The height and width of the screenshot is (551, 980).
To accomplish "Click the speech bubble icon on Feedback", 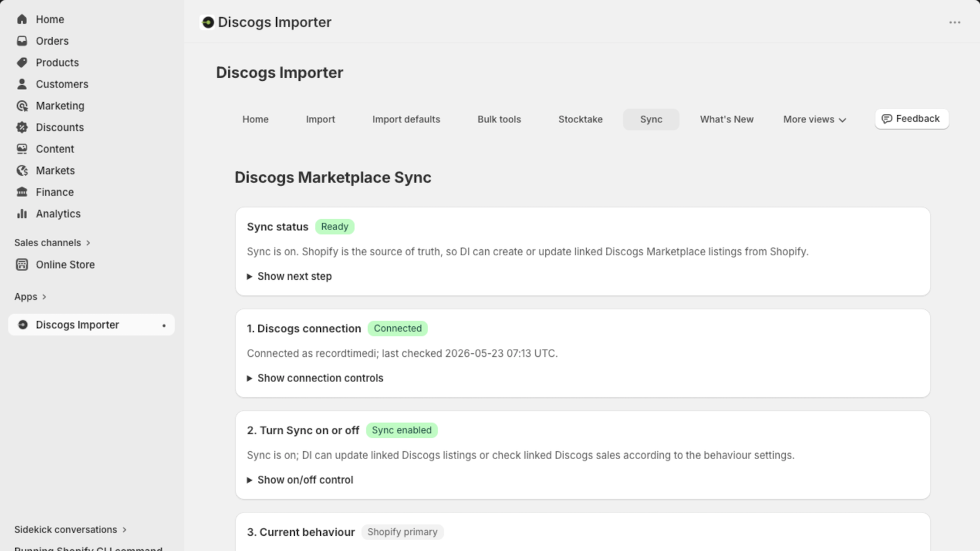I will pos(886,119).
